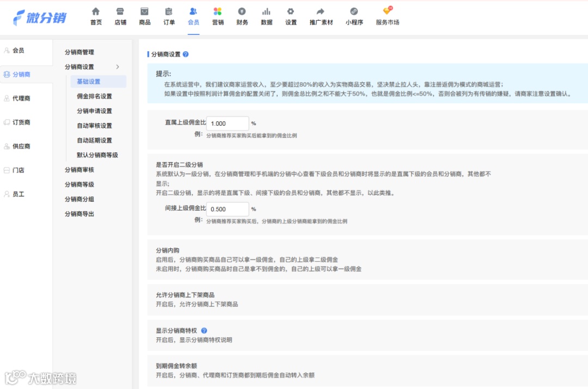Click 会员 sidebar person icon
This screenshot has width=588, height=389.
pyautogui.click(x=7, y=50)
